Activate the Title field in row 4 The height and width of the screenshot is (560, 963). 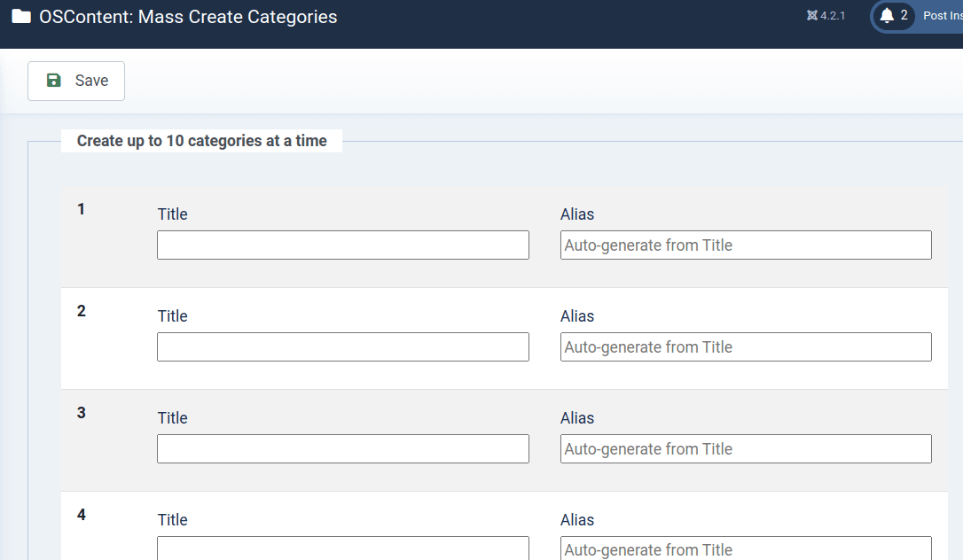pyautogui.click(x=342, y=548)
